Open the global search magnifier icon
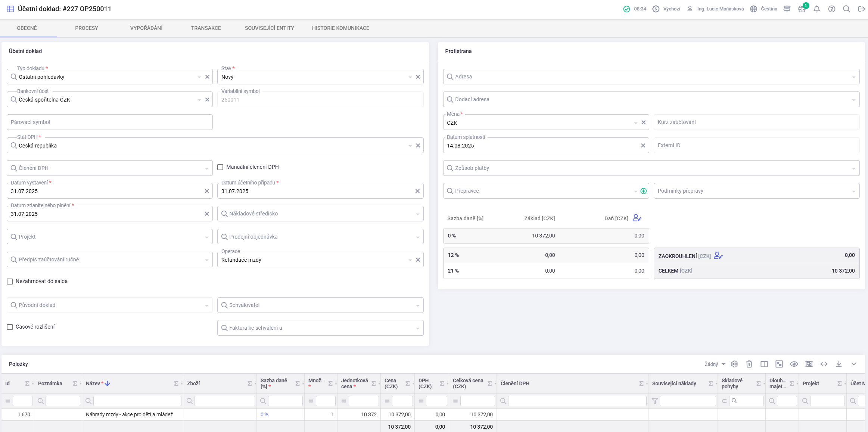 click(846, 9)
